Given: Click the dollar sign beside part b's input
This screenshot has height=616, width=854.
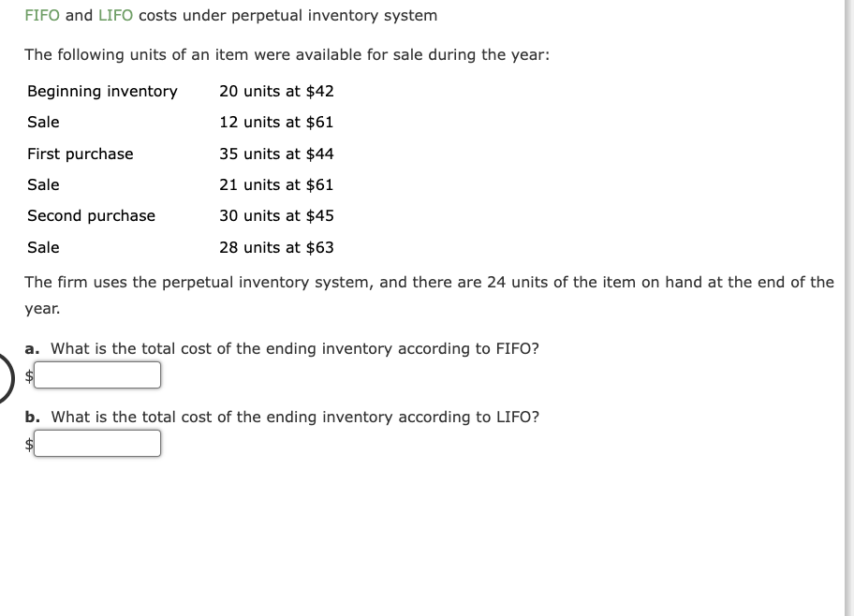Looking at the screenshot, I should [x=27, y=444].
